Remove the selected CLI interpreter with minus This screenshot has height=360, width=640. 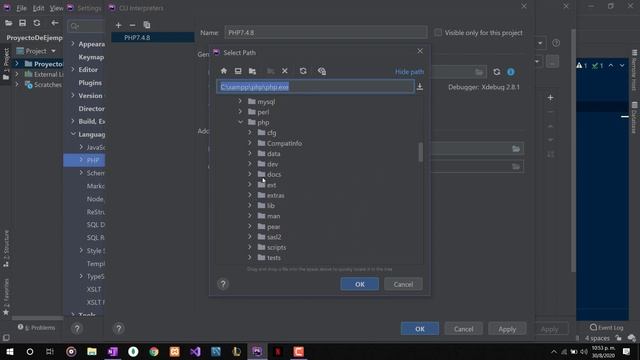132,25
